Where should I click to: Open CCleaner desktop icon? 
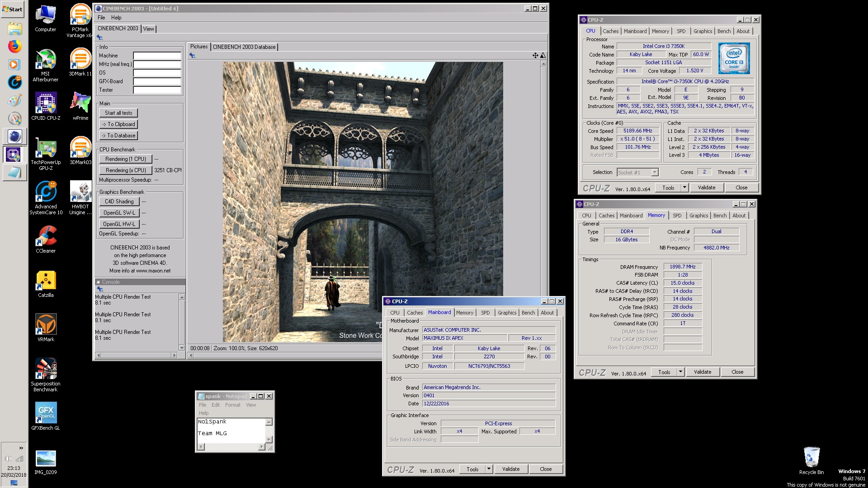(46, 239)
